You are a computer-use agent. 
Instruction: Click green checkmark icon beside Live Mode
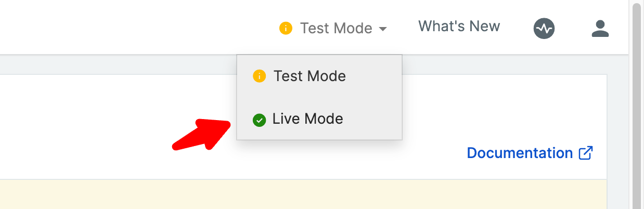tap(259, 120)
